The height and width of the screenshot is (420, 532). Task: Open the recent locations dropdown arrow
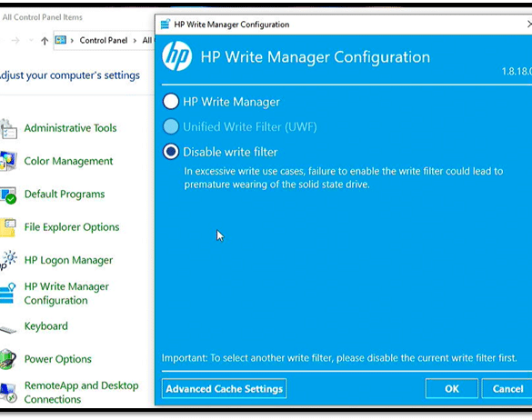[31, 41]
